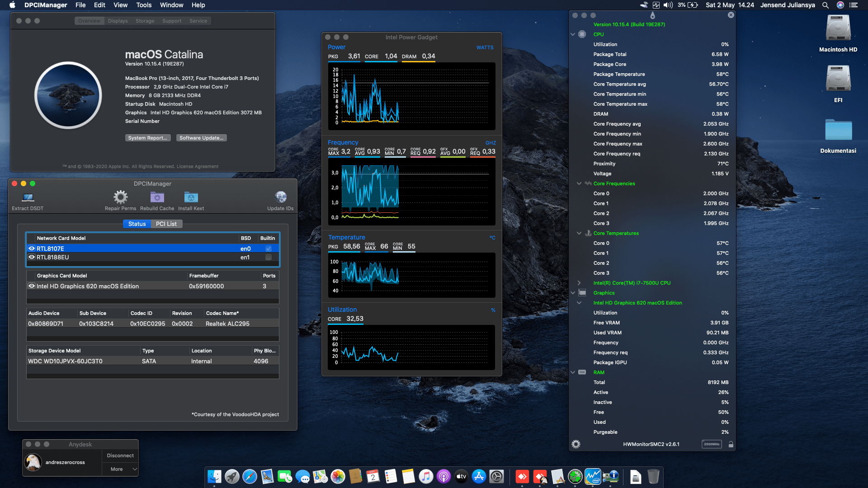Click the 2500MHz button in HWMonitorSMC2
This screenshot has width=868, height=488.
pos(712,444)
